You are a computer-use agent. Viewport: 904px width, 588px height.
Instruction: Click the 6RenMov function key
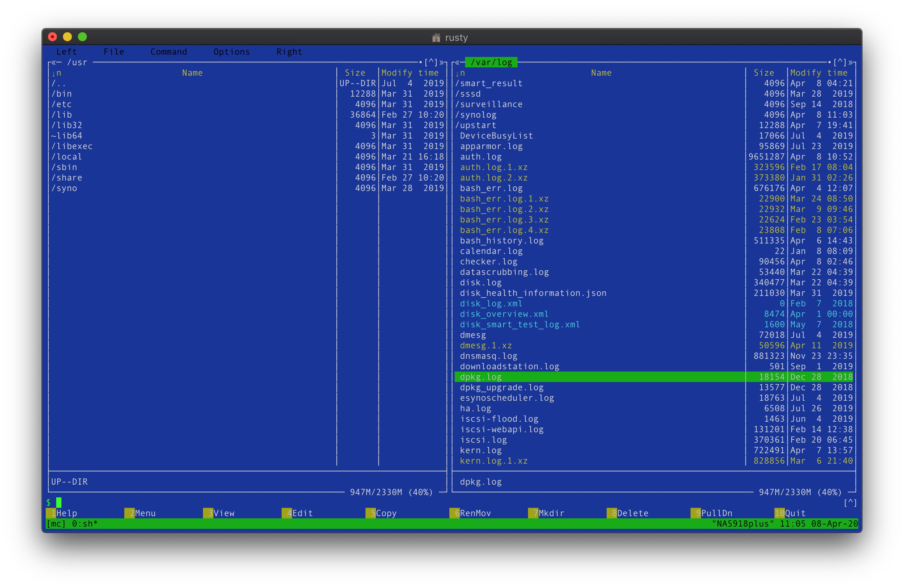(471, 513)
